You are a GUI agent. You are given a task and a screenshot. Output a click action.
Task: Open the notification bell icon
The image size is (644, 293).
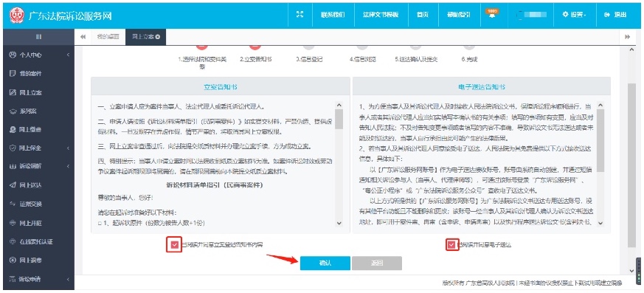(x=491, y=14)
